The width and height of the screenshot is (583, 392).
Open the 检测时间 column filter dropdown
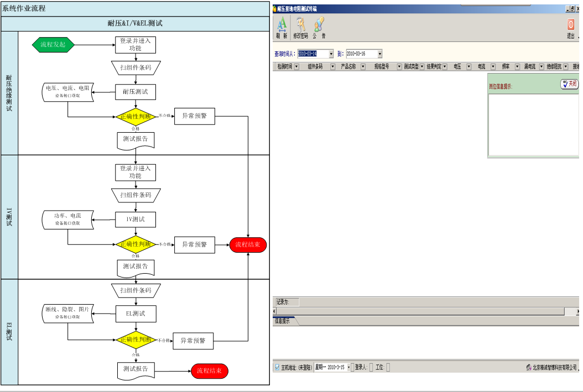pos(296,67)
